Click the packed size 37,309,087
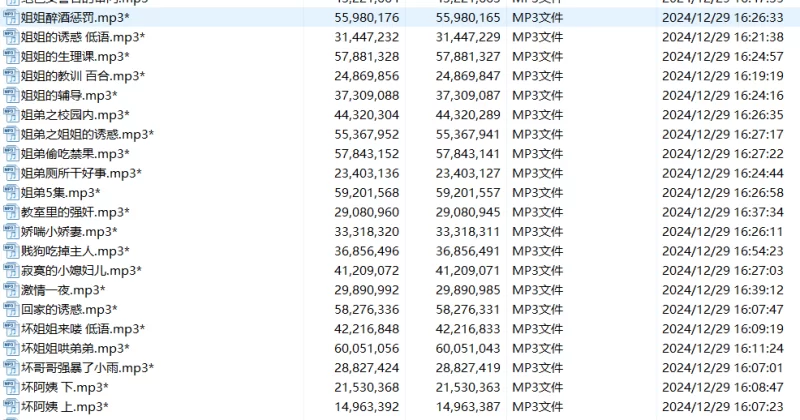 (468, 95)
